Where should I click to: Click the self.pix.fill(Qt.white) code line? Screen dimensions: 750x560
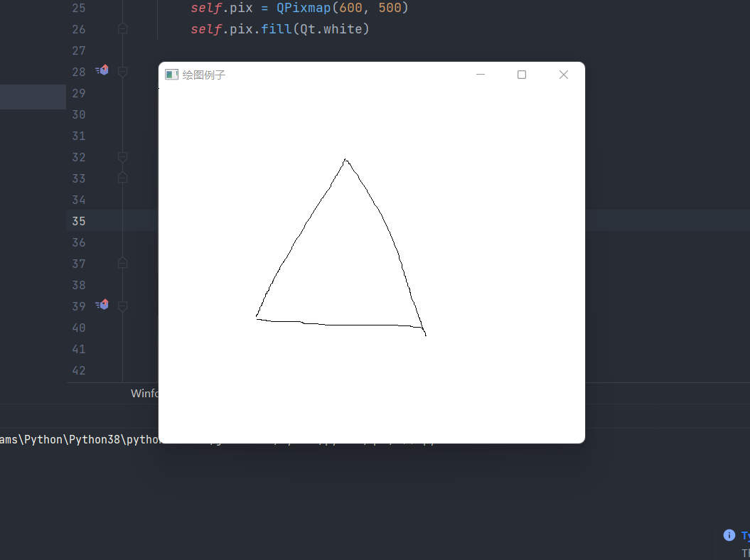point(280,29)
